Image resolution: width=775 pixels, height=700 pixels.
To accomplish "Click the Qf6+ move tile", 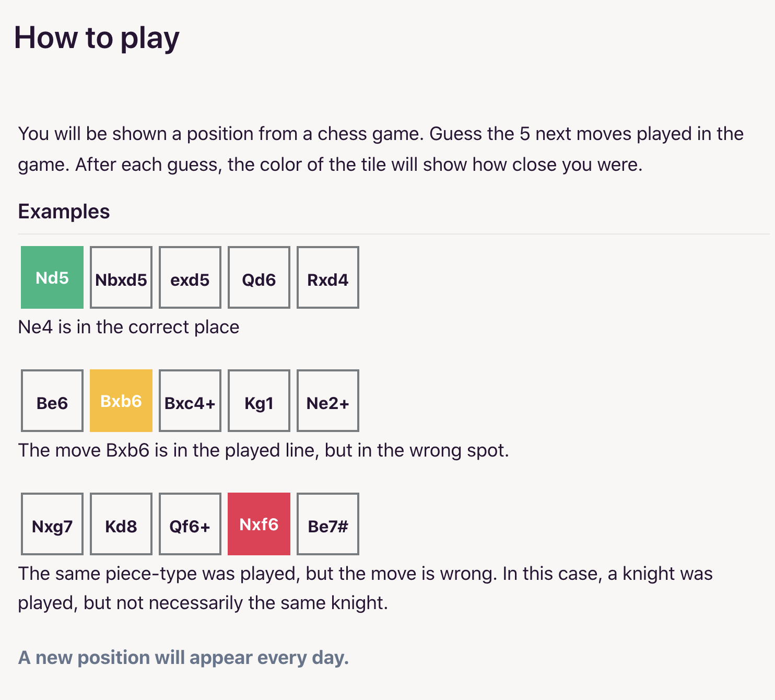I will (x=190, y=524).
